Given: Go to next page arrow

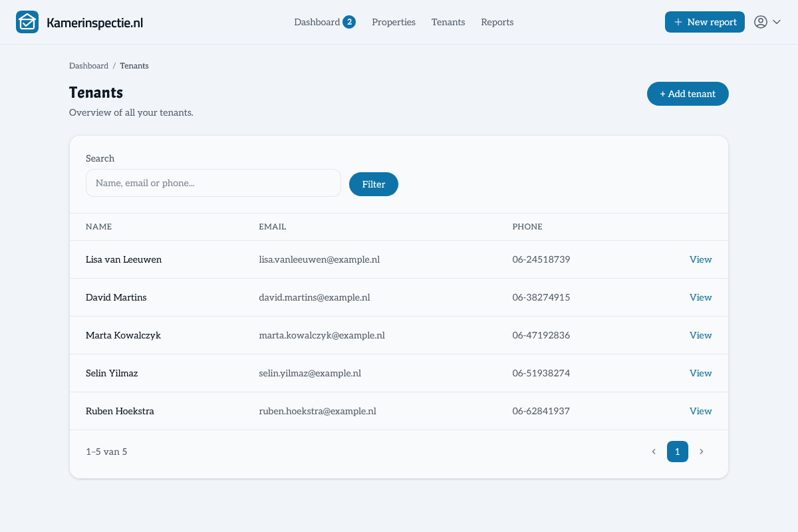Looking at the screenshot, I should click(x=701, y=452).
